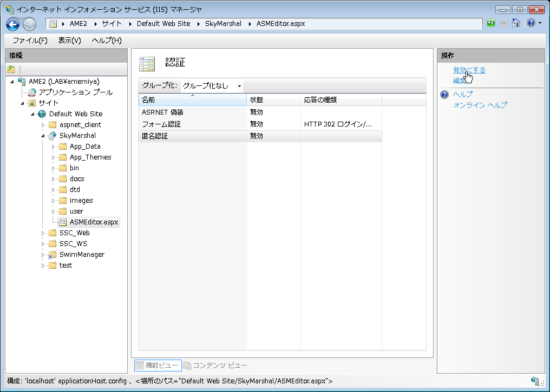
Task: Click AME2 in the address breadcrumb
Action: click(x=78, y=24)
